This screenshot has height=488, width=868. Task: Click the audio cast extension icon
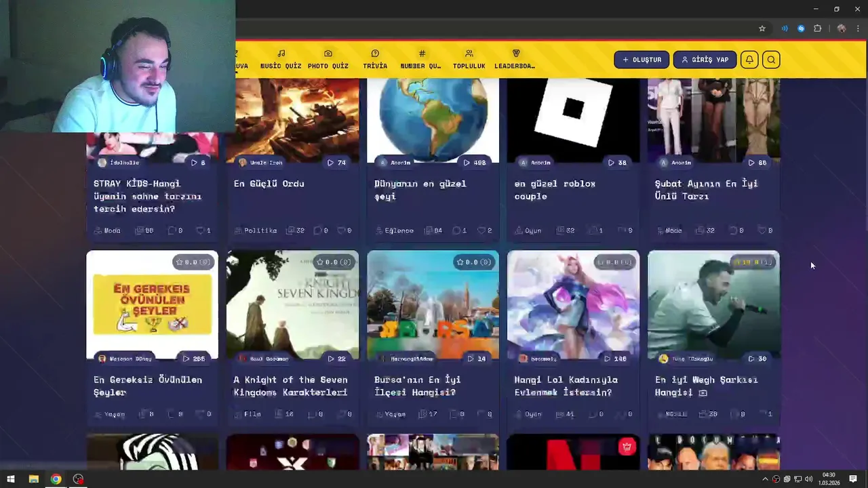(785, 28)
